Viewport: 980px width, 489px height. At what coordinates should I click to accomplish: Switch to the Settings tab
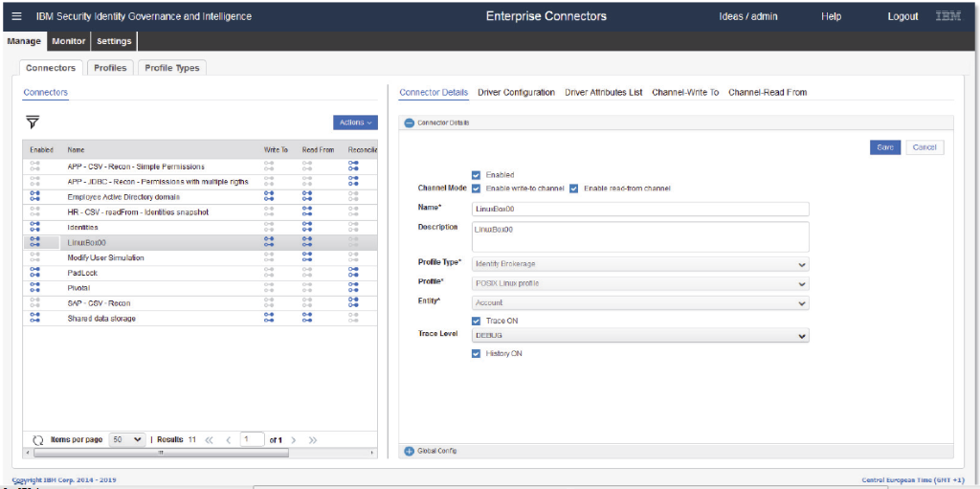tap(114, 41)
